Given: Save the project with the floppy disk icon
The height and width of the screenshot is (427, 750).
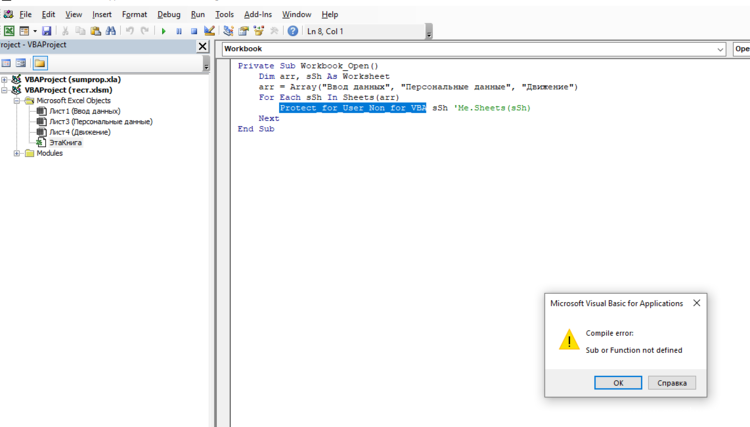Looking at the screenshot, I should (x=46, y=31).
